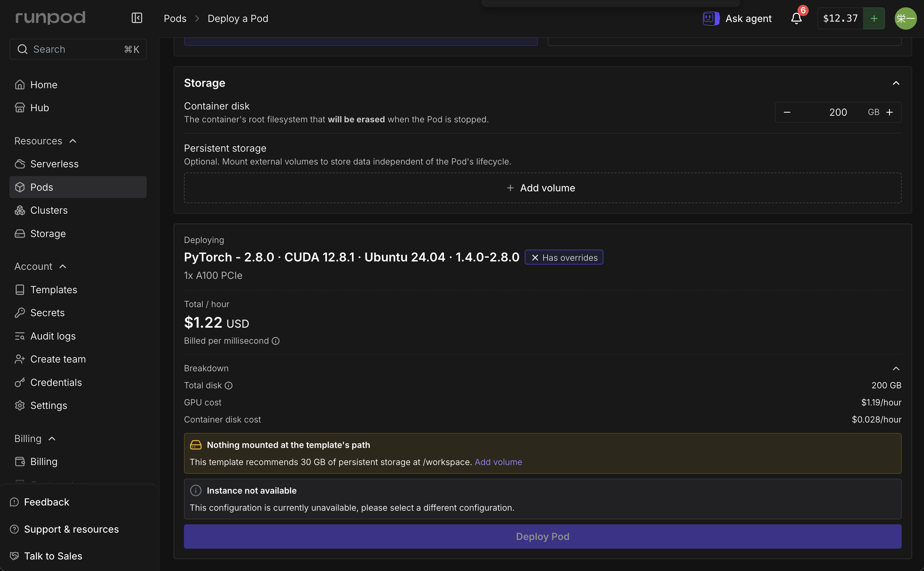Focus the Search field in the sidebar
The height and width of the screenshot is (571, 924).
[x=78, y=49]
